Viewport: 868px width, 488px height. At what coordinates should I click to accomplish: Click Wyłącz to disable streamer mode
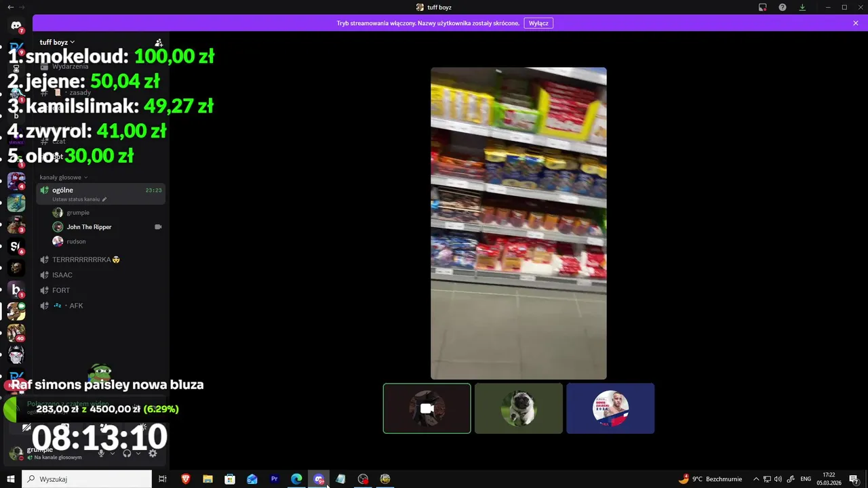tap(538, 23)
